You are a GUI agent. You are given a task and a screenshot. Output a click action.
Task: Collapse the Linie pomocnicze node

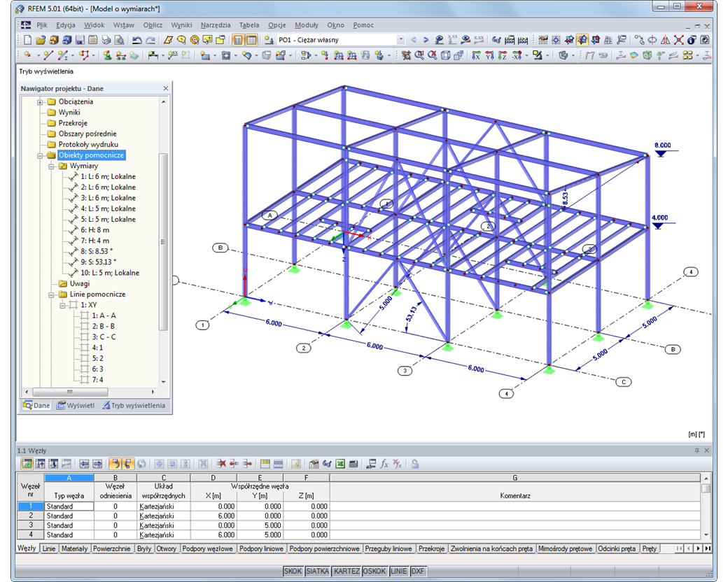[51, 294]
